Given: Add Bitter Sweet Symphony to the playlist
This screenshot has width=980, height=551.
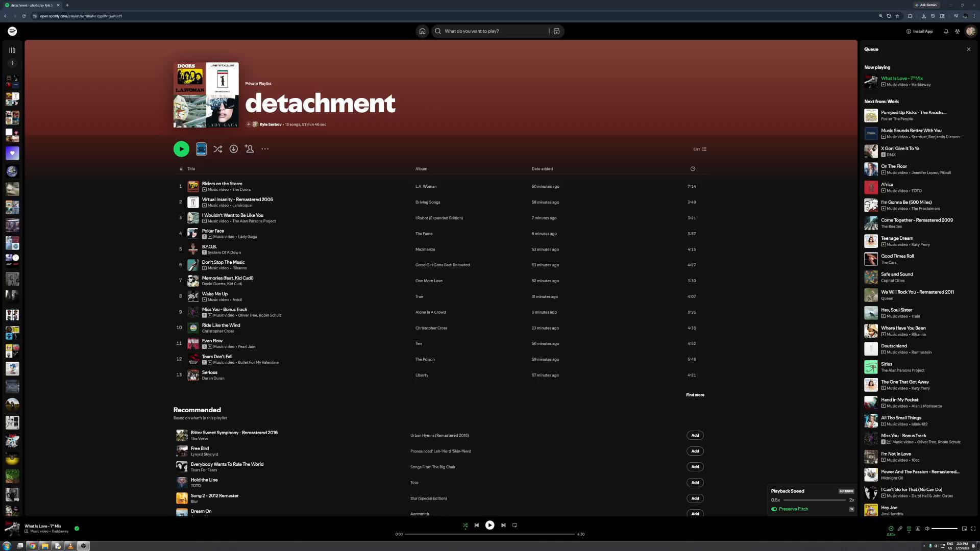Looking at the screenshot, I should (x=695, y=436).
